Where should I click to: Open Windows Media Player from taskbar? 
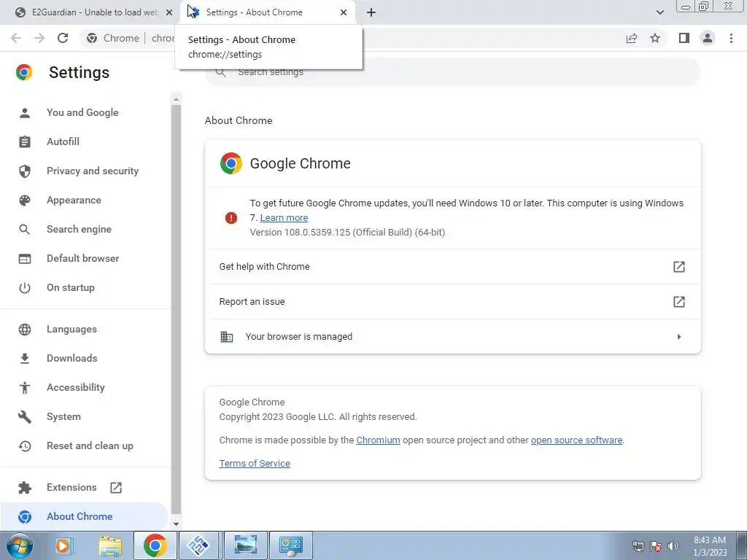click(x=64, y=545)
